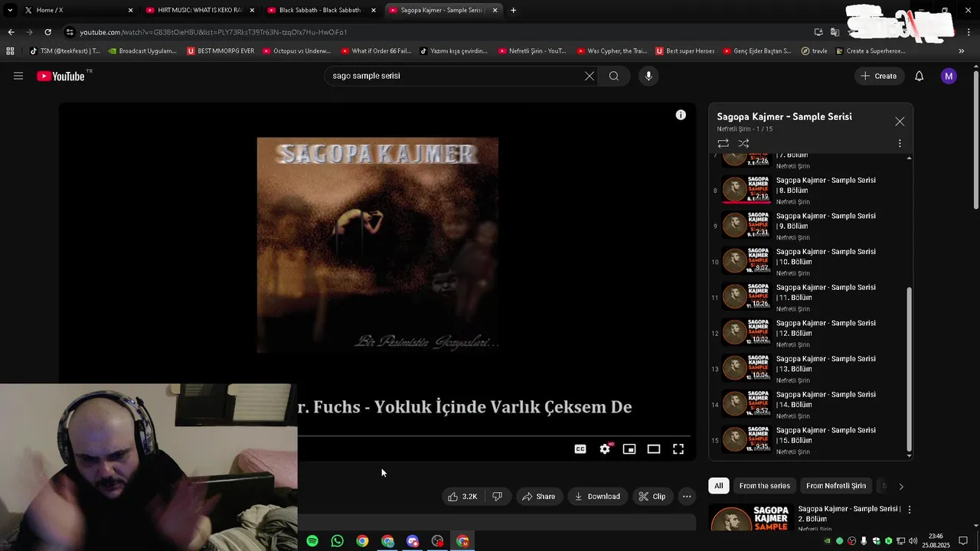Open WhatsApp from the taskbar
The width and height of the screenshot is (980, 551).
(338, 541)
